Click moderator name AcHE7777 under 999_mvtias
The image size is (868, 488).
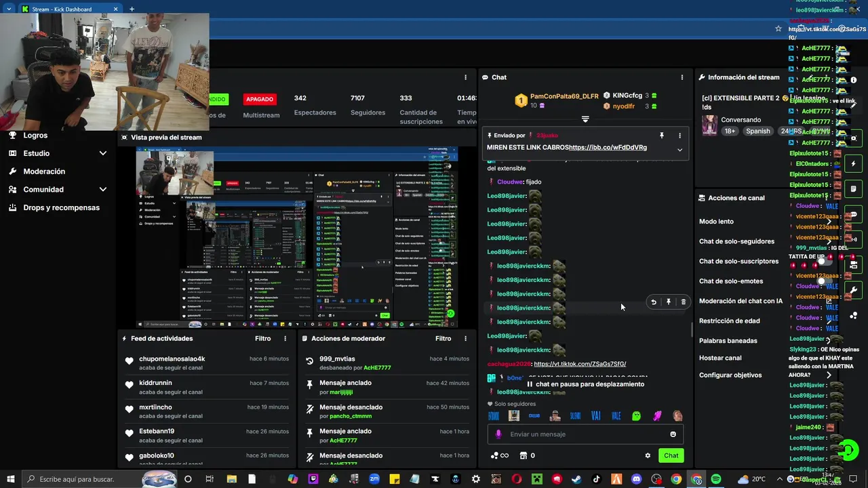point(377,367)
